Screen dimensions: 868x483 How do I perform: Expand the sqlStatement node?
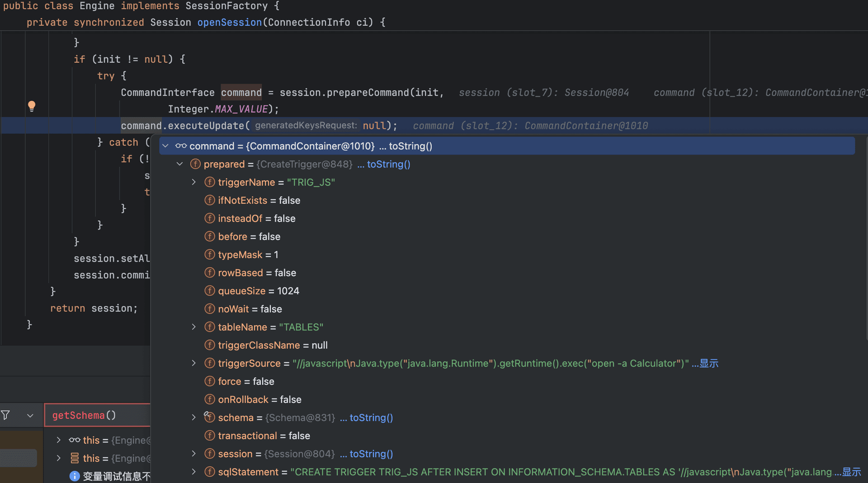pos(194,472)
